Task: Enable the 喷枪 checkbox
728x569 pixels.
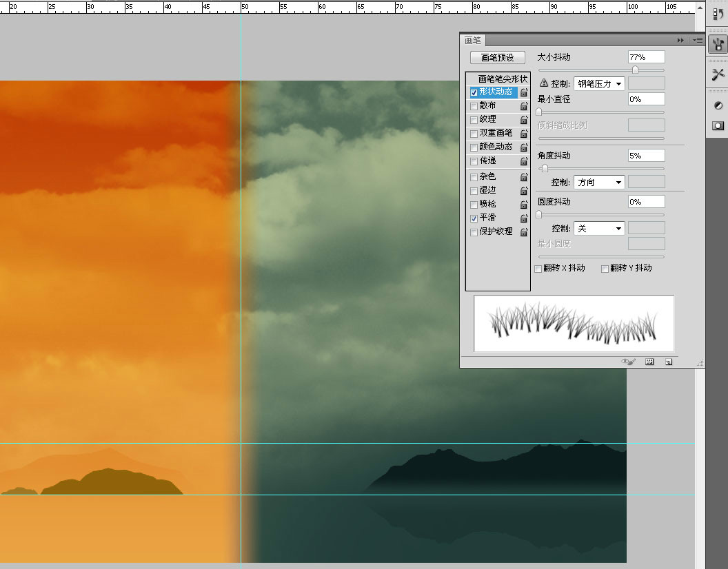Action: tap(474, 205)
